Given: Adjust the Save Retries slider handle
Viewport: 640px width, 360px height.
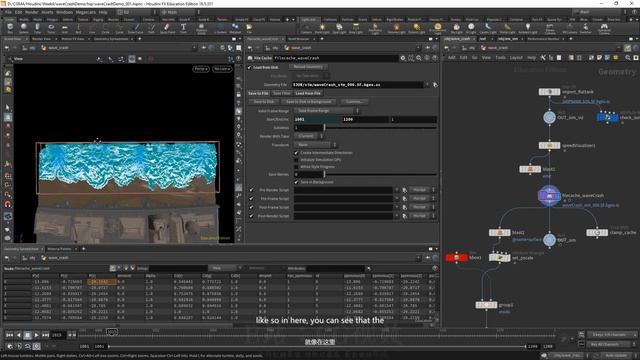Looking at the screenshot, I should tap(324, 174).
